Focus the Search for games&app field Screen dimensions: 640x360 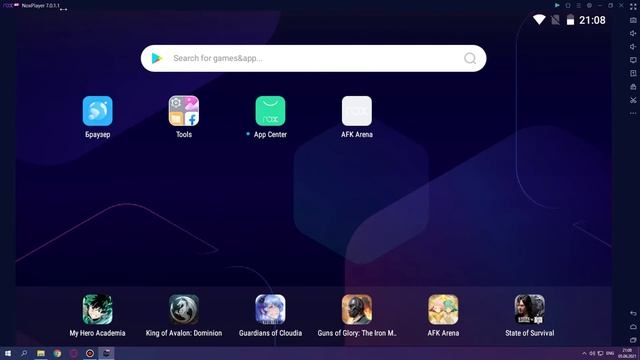click(313, 58)
